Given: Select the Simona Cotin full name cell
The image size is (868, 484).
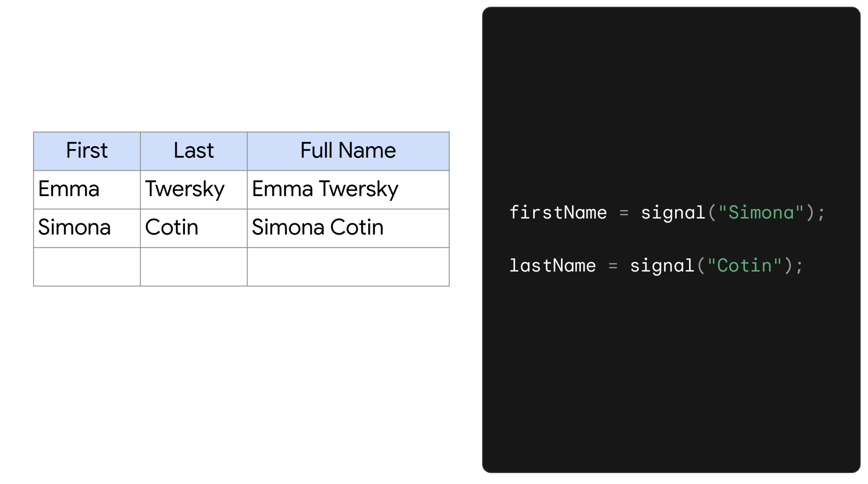Looking at the screenshot, I should pos(318,228).
